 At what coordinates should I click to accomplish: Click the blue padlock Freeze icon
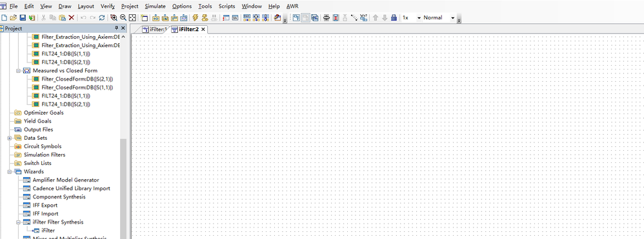[394, 17]
